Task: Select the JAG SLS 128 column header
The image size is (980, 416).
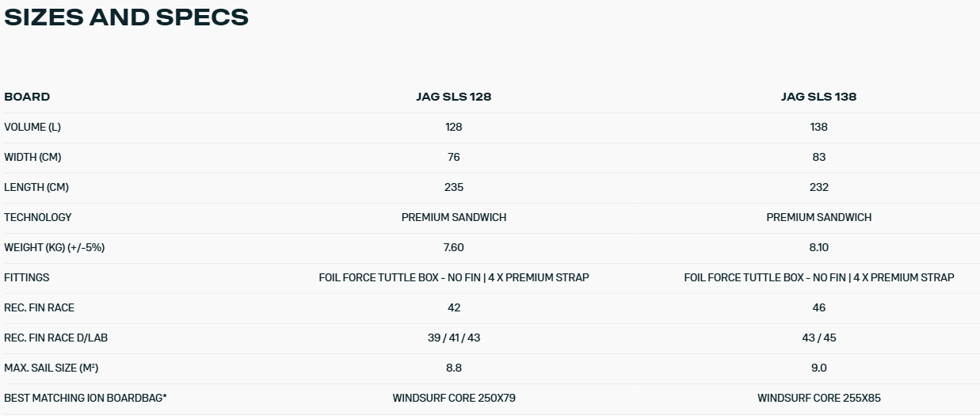Action: click(x=453, y=97)
